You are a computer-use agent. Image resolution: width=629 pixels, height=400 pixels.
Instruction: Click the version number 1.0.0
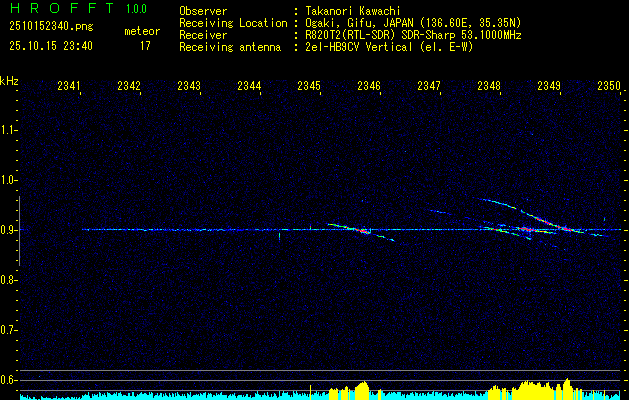136,9
